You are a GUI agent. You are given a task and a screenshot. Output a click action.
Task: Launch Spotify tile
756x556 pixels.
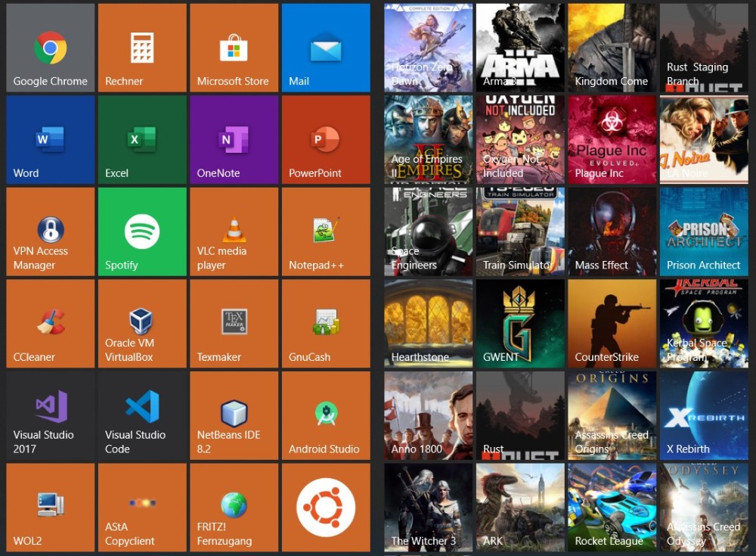142,231
